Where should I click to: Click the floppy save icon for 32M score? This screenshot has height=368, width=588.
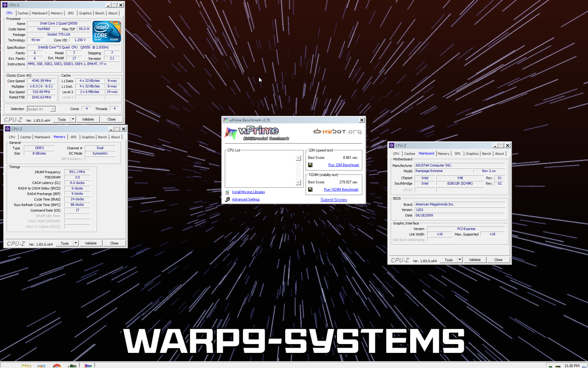coord(310,165)
